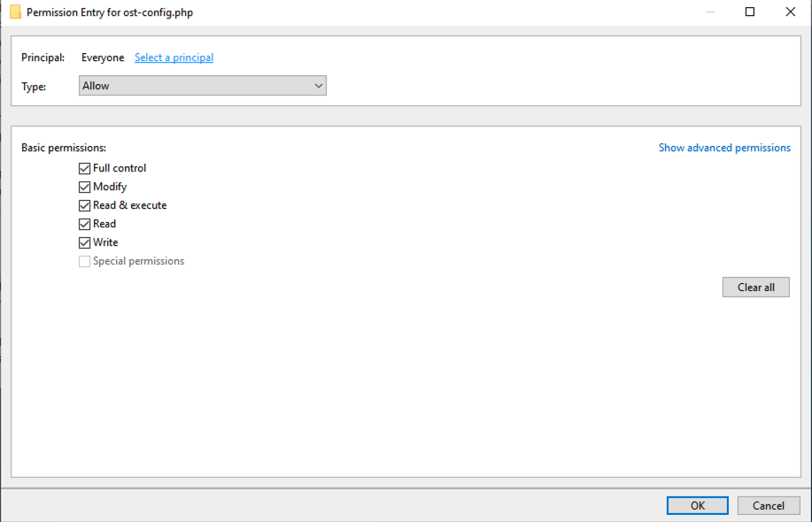This screenshot has width=812, height=522.
Task: Click the Select a principal link
Action: (x=174, y=58)
